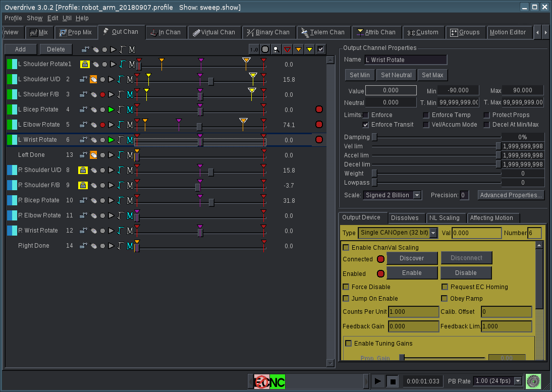Toggle Decel At Min/Max checkbox
The width and height of the screenshot is (552, 392).
[x=486, y=125]
